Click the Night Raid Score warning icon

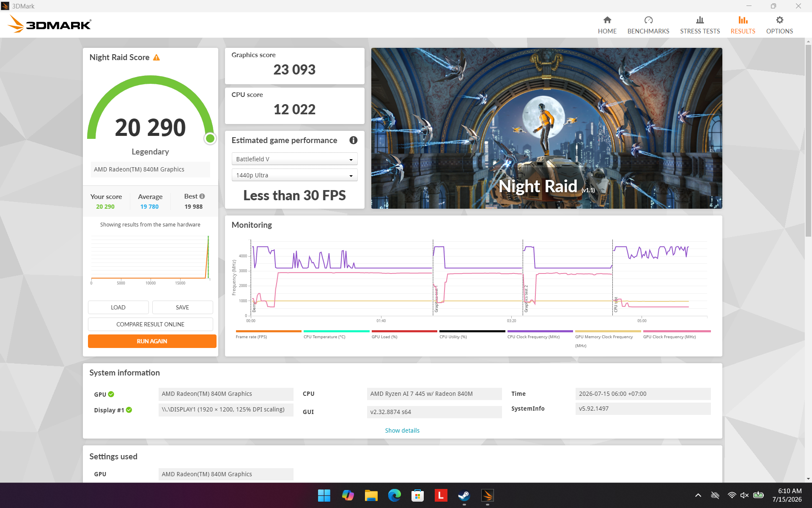click(156, 57)
